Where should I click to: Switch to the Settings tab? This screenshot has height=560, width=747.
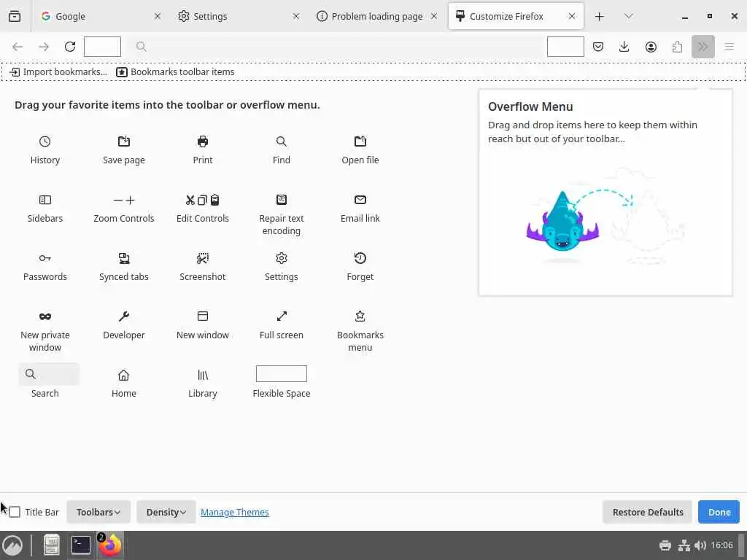[x=239, y=16]
